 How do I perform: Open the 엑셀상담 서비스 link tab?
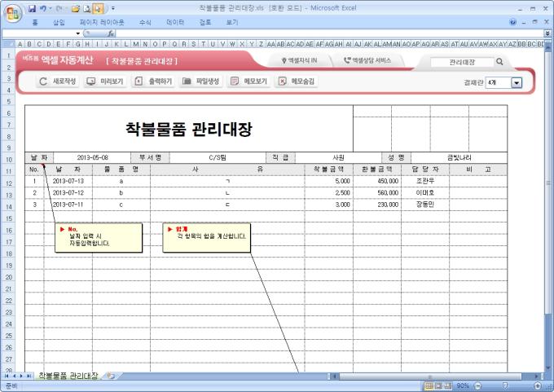(367, 61)
